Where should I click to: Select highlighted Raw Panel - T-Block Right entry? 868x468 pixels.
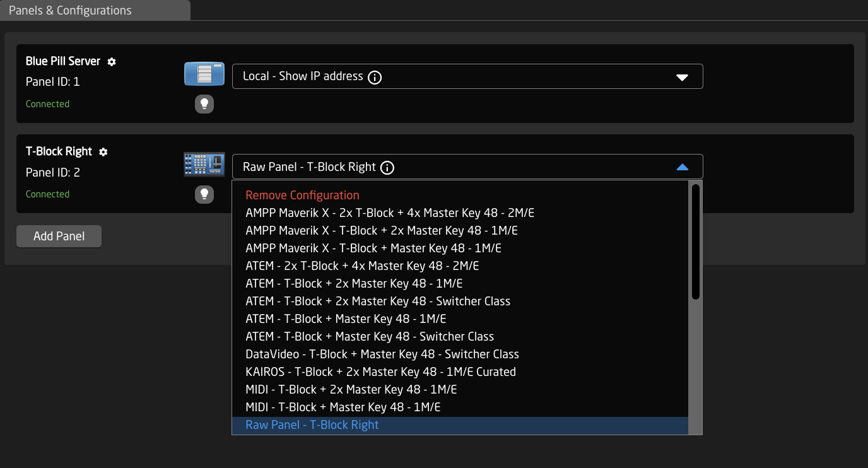point(312,425)
